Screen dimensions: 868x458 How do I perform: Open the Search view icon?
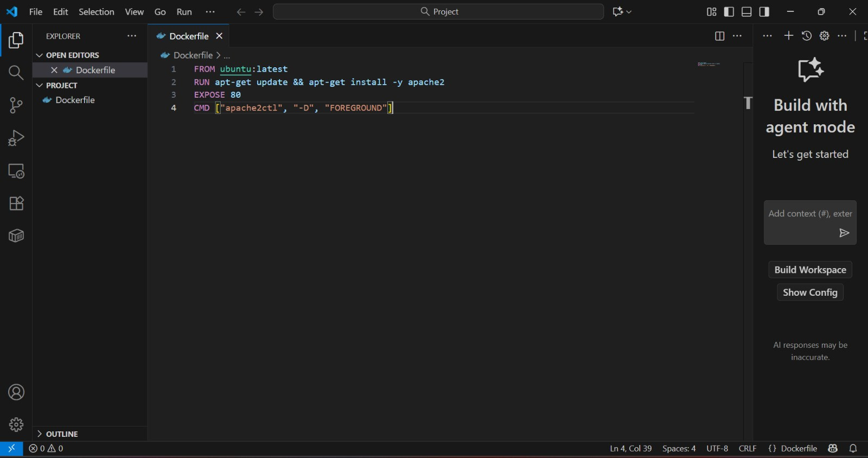(16, 73)
